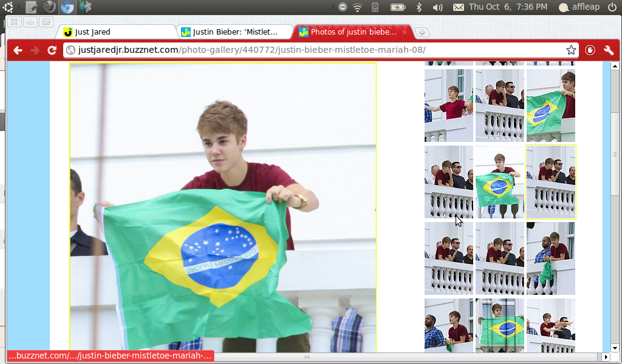Open thumbnail with flag held at right edge
Screen dimensions: 622x364
550,106
